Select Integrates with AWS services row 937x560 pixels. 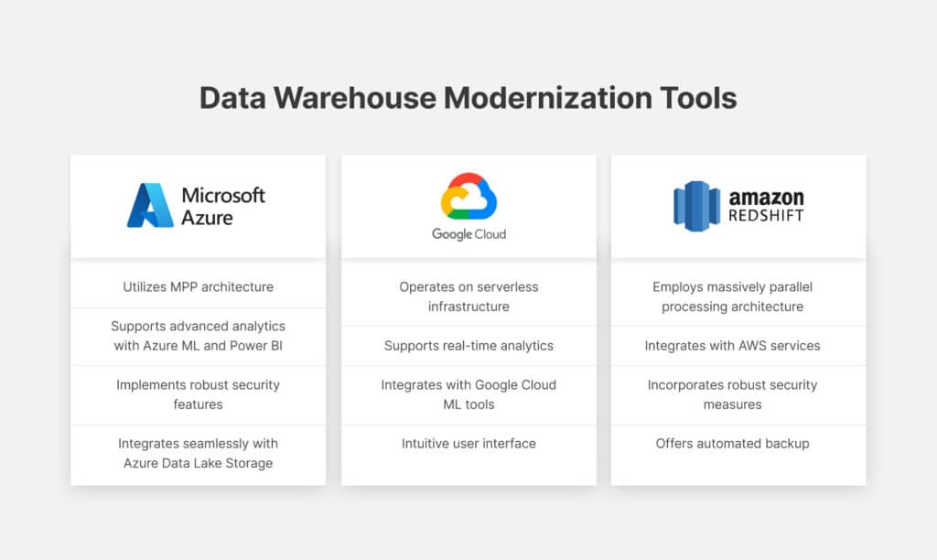click(738, 346)
